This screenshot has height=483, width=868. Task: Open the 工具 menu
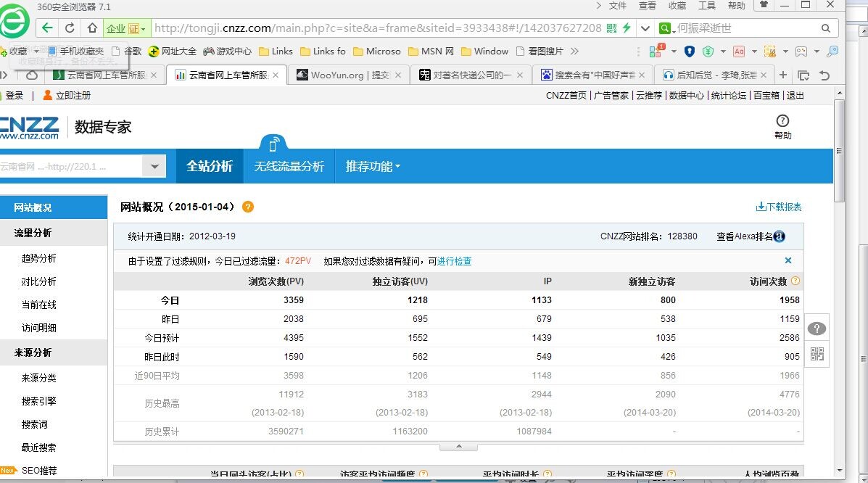point(707,6)
